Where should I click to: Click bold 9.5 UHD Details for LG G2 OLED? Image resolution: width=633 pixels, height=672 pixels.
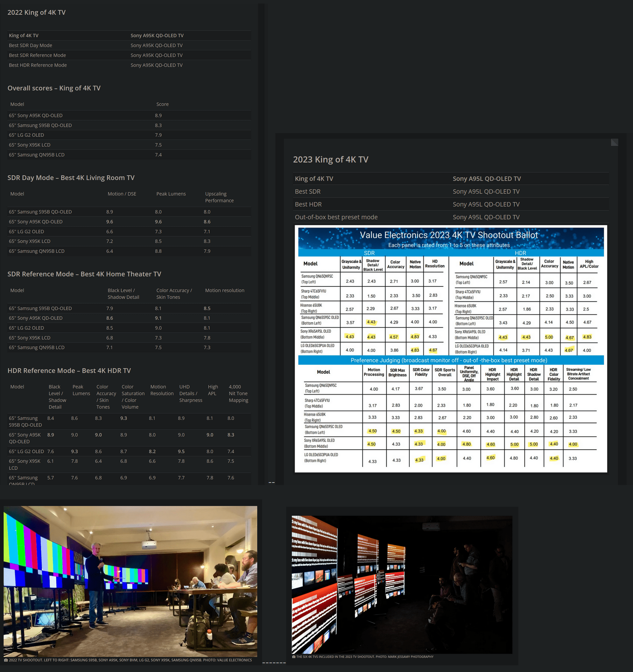181,452
